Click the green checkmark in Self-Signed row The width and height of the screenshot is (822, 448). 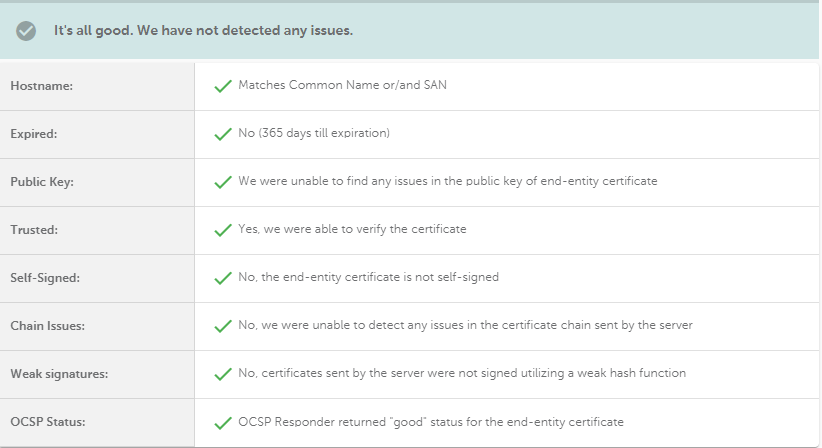pyautogui.click(x=223, y=278)
